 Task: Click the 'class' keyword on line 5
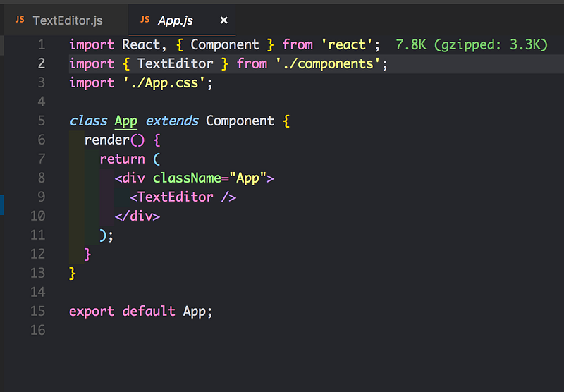click(x=88, y=121)
